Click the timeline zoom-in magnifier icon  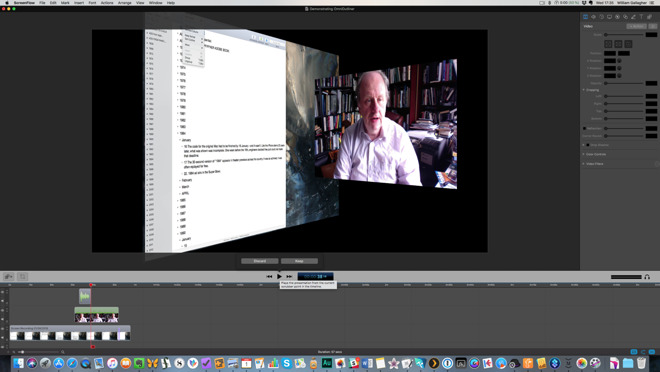(63, 352)
